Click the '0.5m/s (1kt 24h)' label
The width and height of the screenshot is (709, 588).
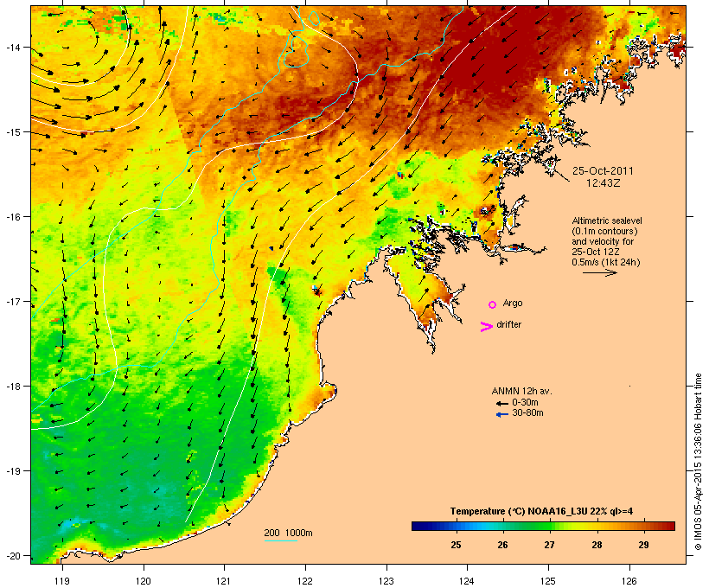606,262
